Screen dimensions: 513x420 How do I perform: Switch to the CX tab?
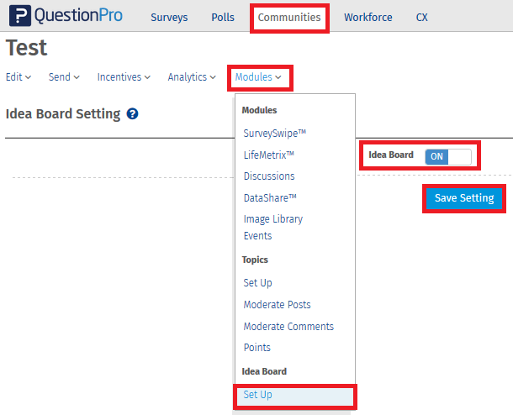point(421,18)
